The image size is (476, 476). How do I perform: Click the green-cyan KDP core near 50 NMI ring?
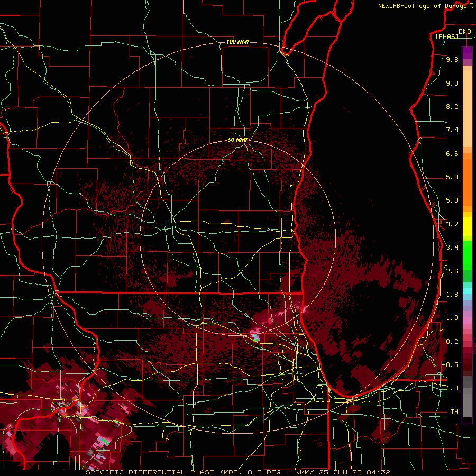click(x=255, y=338)
